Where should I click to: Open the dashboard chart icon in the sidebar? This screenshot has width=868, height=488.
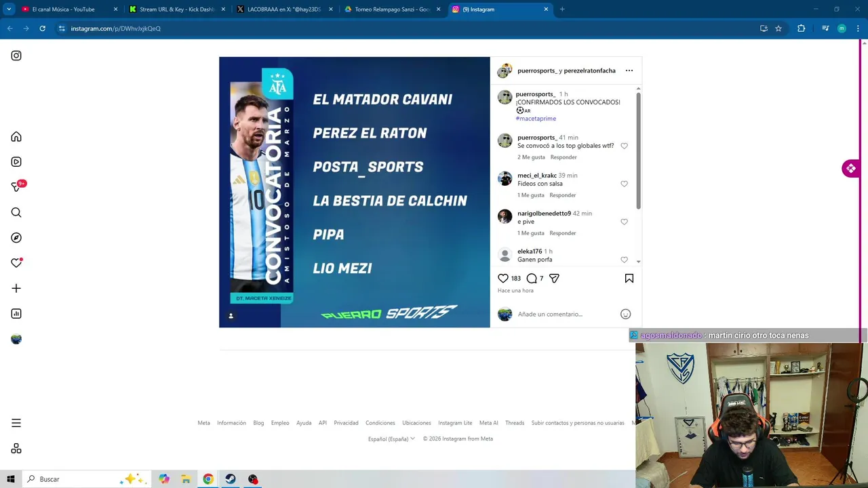click(16, 314)
